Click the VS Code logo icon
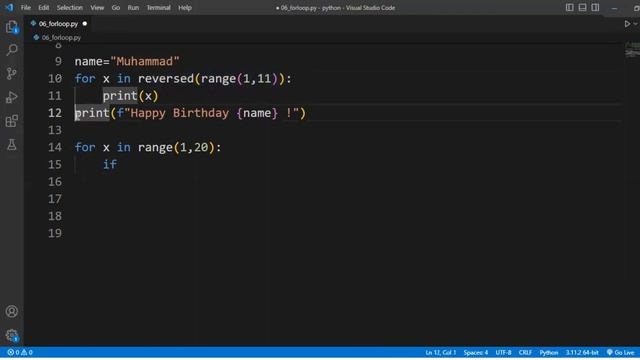 coord(9,7)
